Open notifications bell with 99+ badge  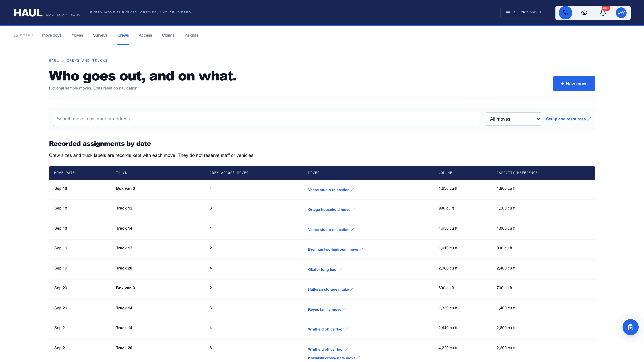[x=603, y=13]
